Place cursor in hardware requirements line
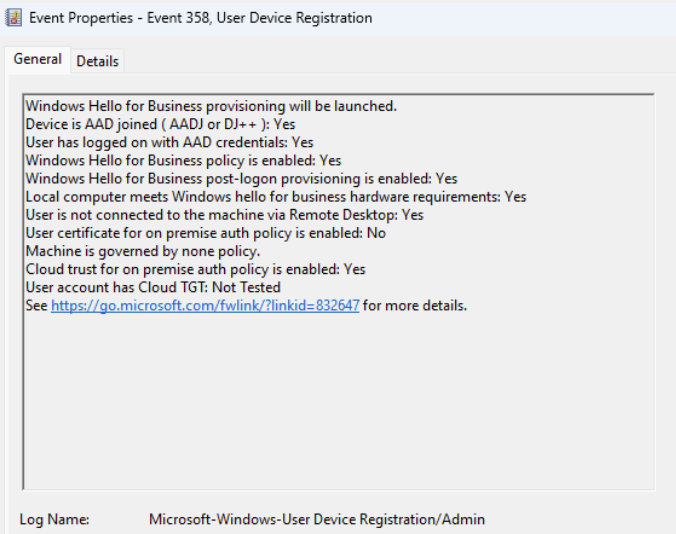The image size is (676, 534). pyautogui.click(x=275, y=197)
